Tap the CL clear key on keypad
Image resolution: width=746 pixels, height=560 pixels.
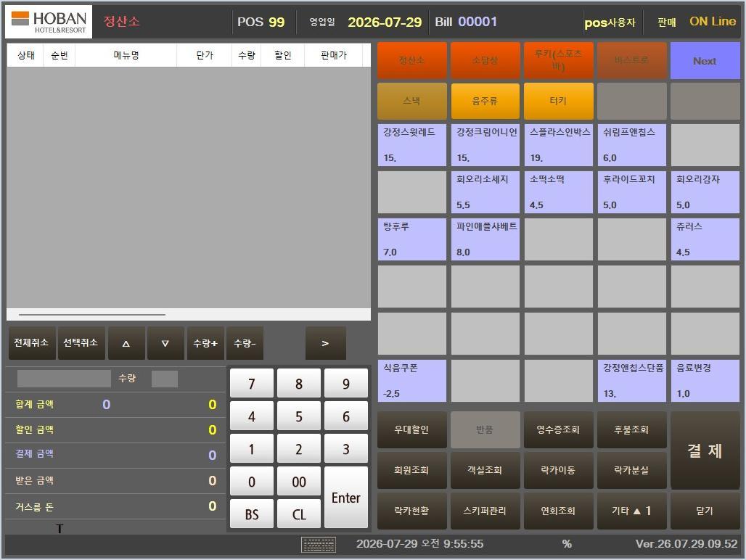299,514
